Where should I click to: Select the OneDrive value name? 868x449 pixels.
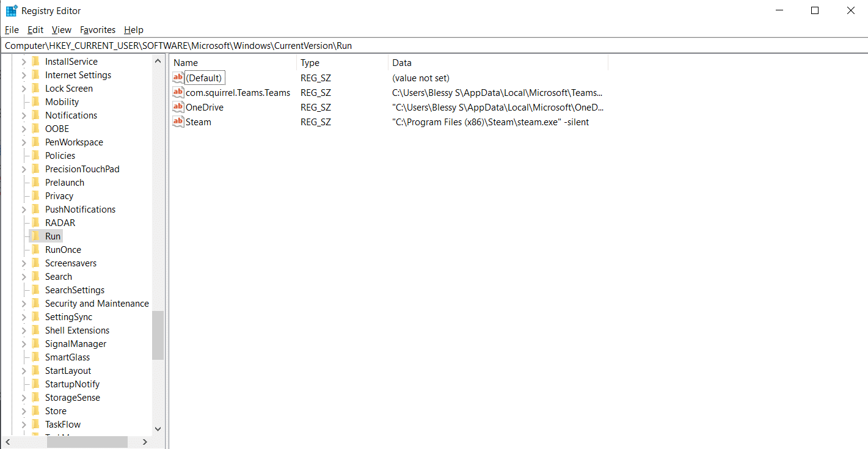205,108
